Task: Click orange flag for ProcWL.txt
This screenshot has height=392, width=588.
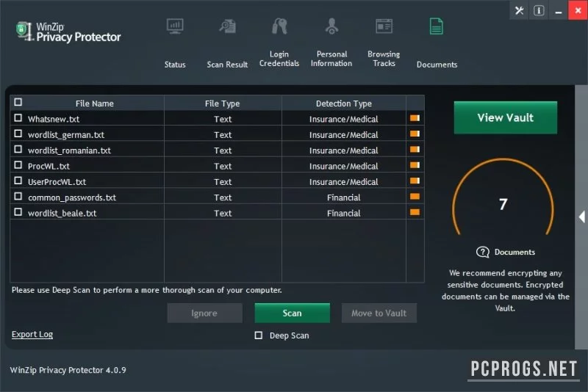Action: (x=415, y=165)
